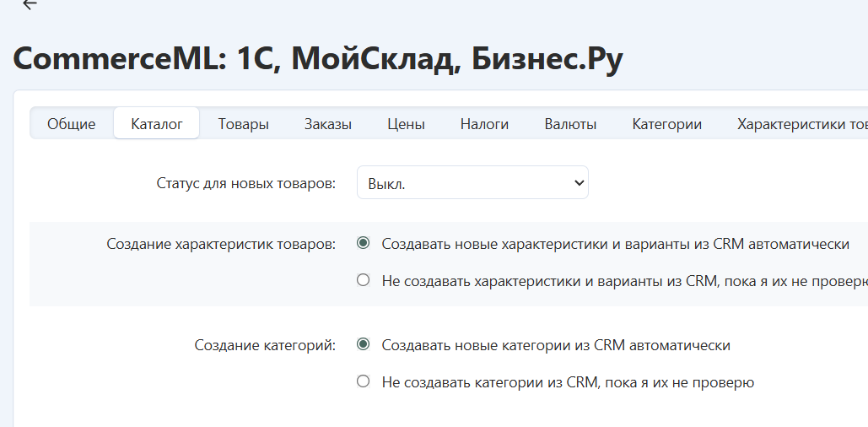Click the back arrow icon
868x427 pixels.
[x=30, y=4]
